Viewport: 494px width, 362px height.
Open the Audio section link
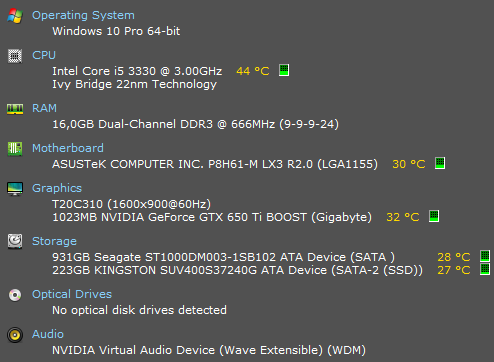[x=48, y=334]
